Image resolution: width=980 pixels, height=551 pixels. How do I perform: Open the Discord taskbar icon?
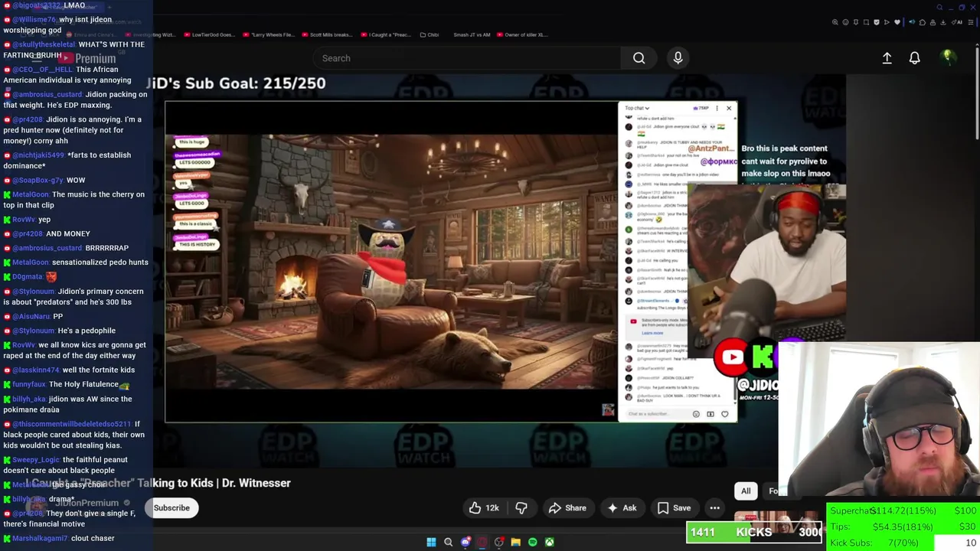pyautogui.click(x=465, y=542)
